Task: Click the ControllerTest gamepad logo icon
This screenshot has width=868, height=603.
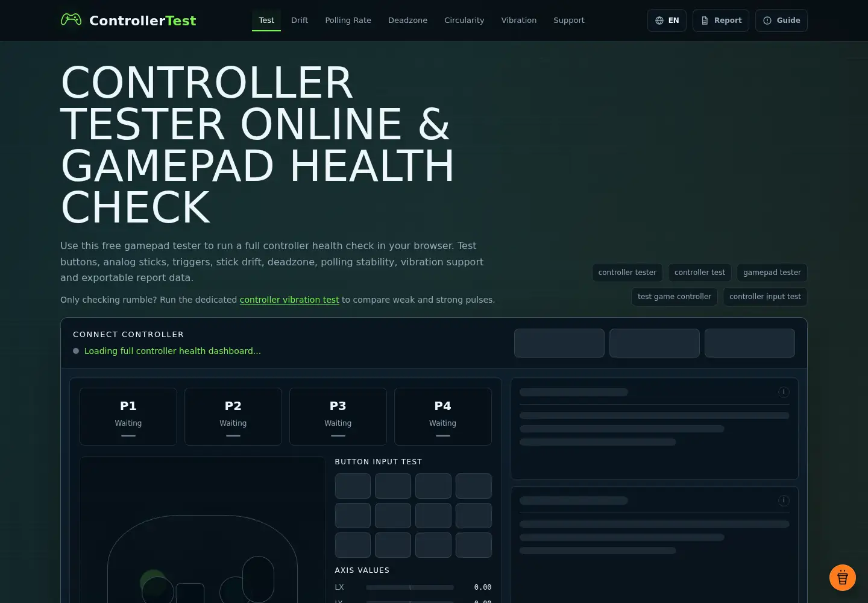Action: (71, 20)
